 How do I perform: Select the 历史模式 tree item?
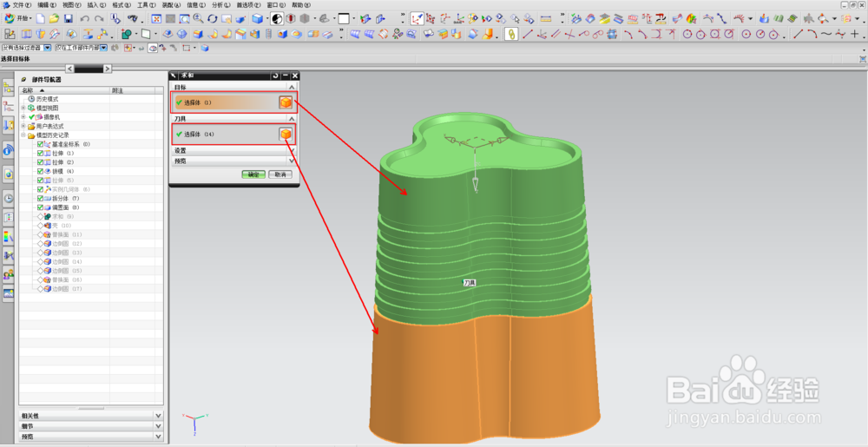(47, 99)
